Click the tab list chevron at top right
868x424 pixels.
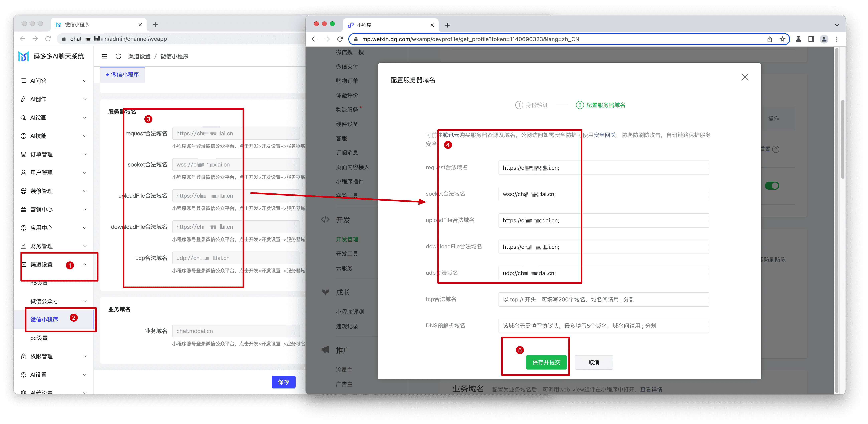coord(837,25)
